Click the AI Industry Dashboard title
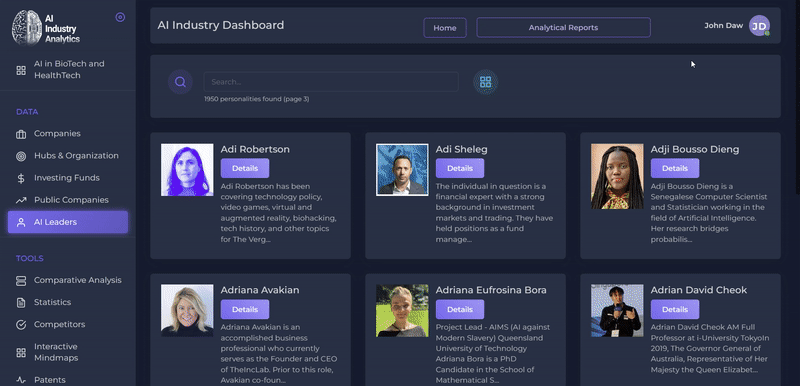The image size is (800, 386). click(221, 25)
